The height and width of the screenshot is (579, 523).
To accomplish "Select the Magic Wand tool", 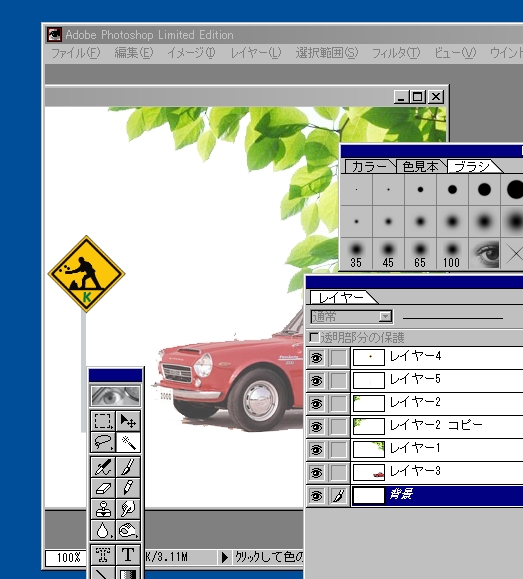I will 128,442.
